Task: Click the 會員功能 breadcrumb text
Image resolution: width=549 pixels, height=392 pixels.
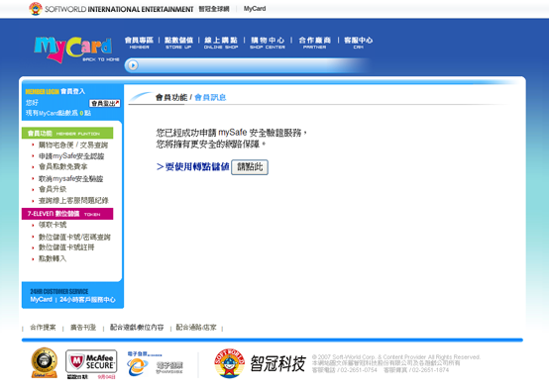Action: click(x=171, y=97)
